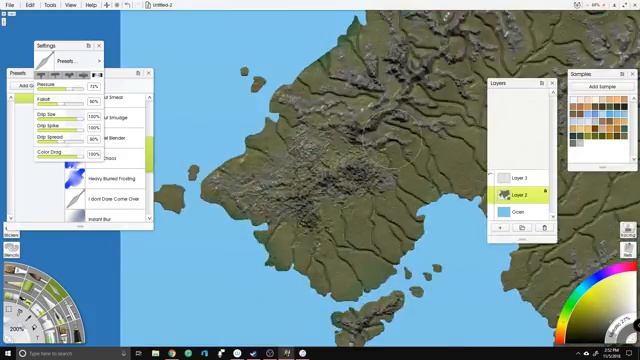Click the Falloff percentage value field
Viewport: 640px width, 360px height.
pos(94,101)
